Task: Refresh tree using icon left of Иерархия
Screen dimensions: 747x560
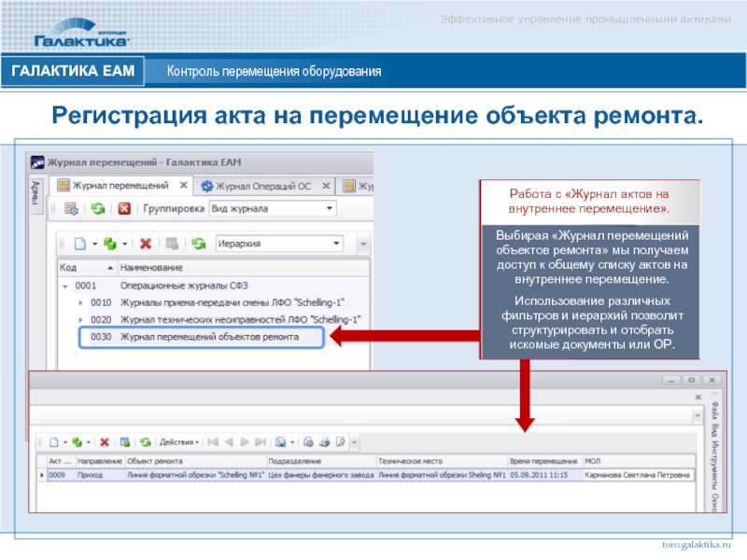Action: click(x=199, y=244)
